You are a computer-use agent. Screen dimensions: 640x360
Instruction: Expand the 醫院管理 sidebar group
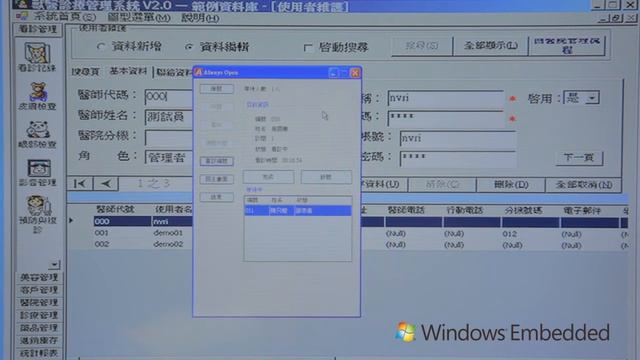(39, 302)
